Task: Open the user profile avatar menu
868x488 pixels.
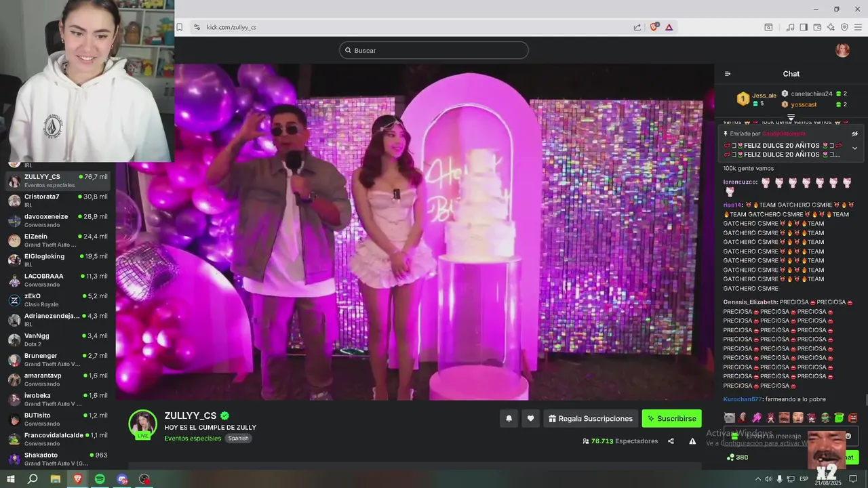Action: (x=842, y=50)
